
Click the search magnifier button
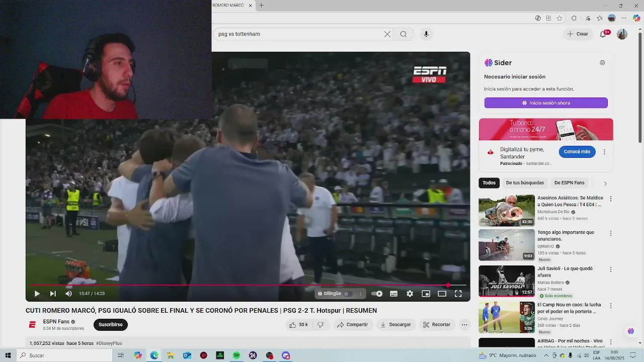tap(404, 34)
